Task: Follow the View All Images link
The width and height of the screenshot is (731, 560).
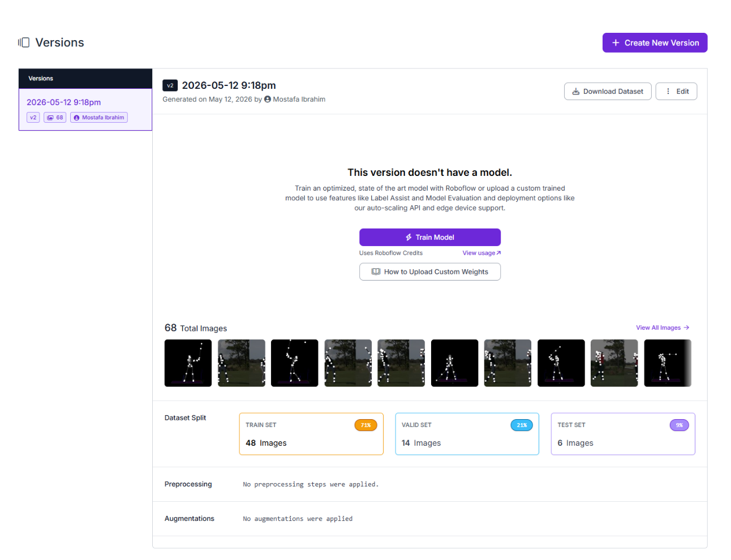Action: pyautogui.click(x=663, y=328)
